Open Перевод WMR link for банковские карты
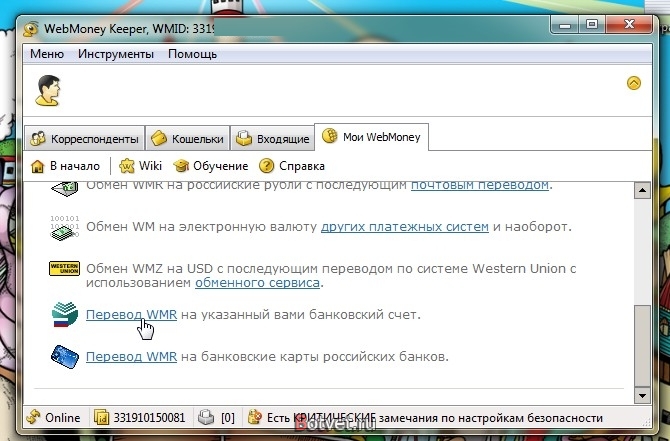 pyautogui.click(x=131, y=356)
